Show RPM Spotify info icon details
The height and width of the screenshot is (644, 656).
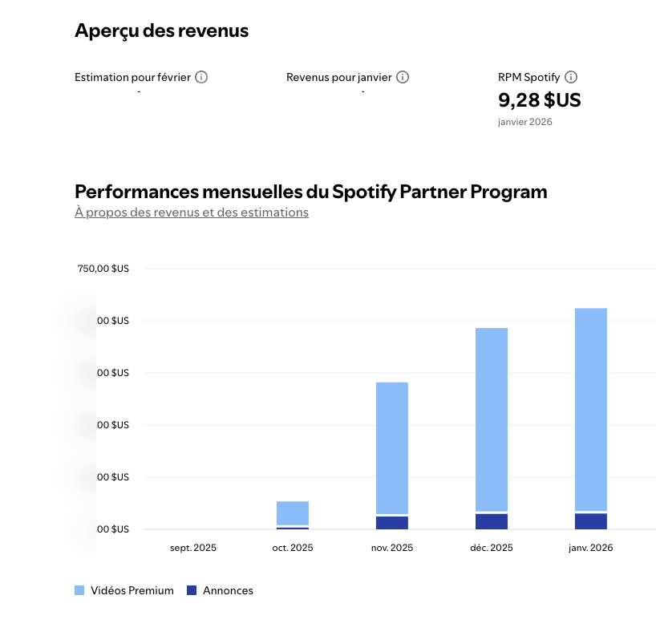coord(571,78)
